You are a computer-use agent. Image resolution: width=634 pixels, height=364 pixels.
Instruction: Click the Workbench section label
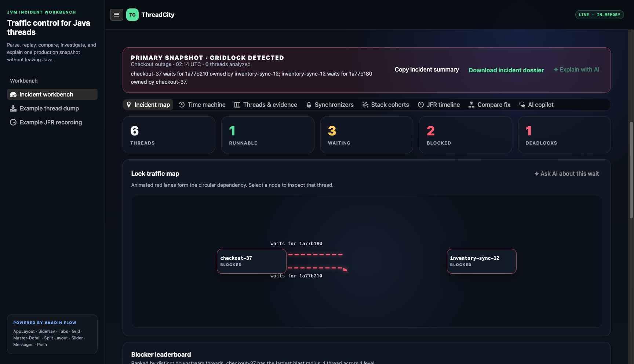pyautogui.click(x=24, y=81)
